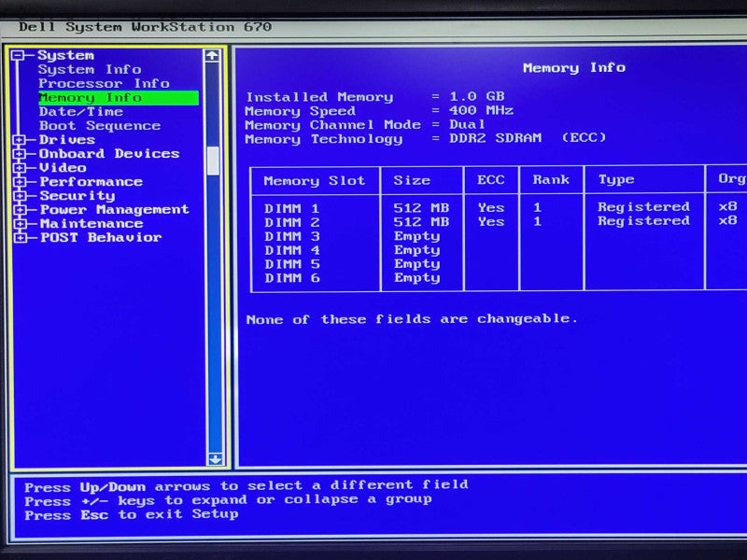
Task: Click the DIMM 2 slot row
Action: click(291, 222)
